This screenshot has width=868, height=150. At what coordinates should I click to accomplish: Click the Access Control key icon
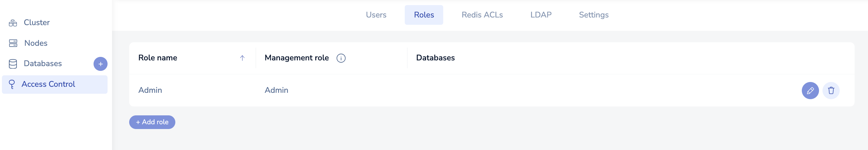pyautogui.click(x=12, y=84)
